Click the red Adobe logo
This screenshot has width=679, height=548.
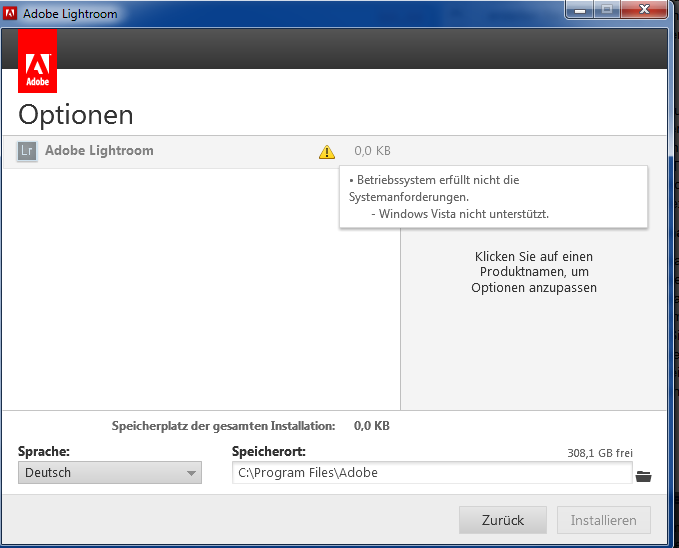click(37, 61)
